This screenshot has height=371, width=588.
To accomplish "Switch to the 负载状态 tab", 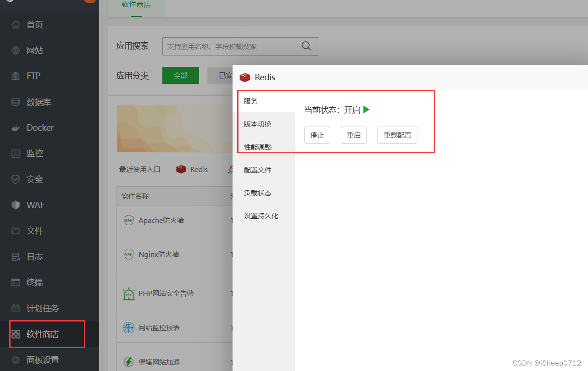I will point(264,193).
